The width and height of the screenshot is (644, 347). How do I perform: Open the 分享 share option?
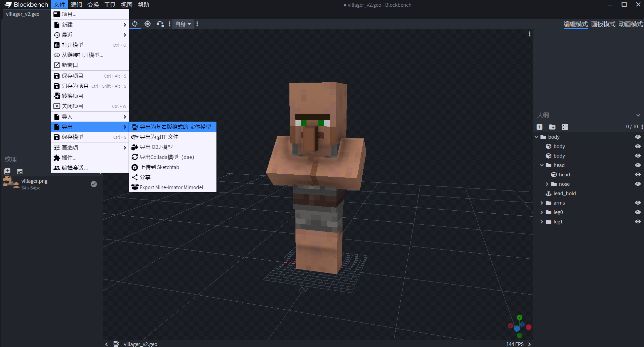click(x=173, y=177)
